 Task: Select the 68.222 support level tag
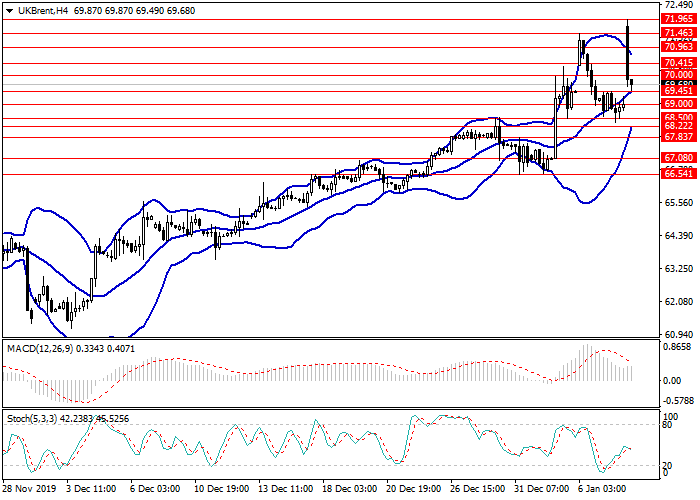[678, 127]
